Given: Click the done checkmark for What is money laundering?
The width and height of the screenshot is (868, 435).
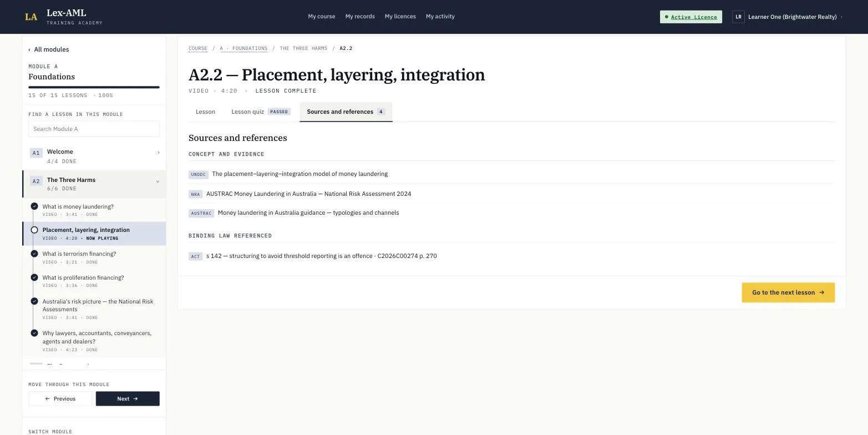Looking at the screenshot, I should [x=34, y=206].
